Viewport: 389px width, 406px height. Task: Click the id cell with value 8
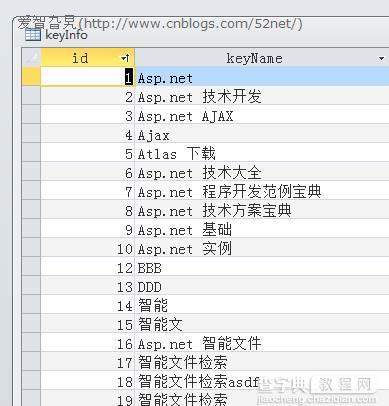pos(88,210)
